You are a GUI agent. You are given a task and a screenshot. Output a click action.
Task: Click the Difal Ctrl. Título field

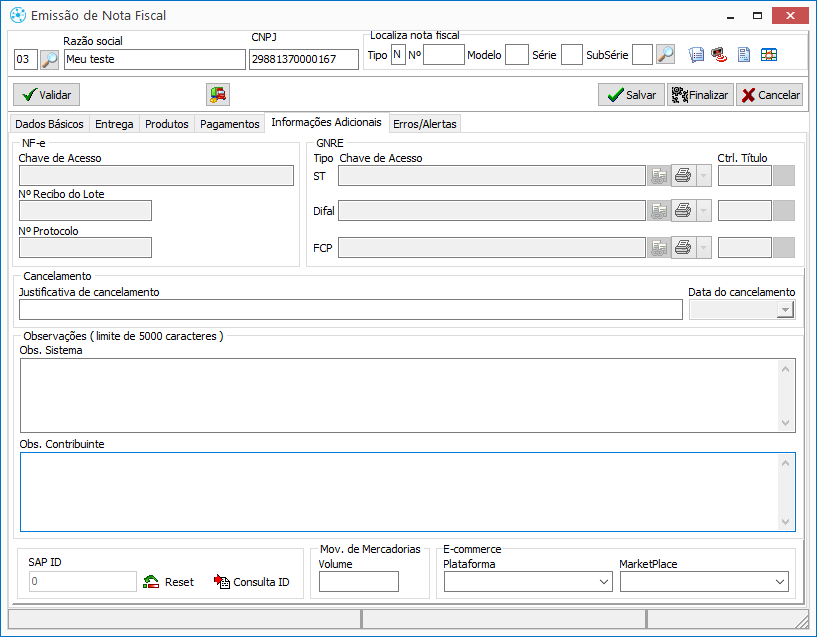[x=745, y=211]
